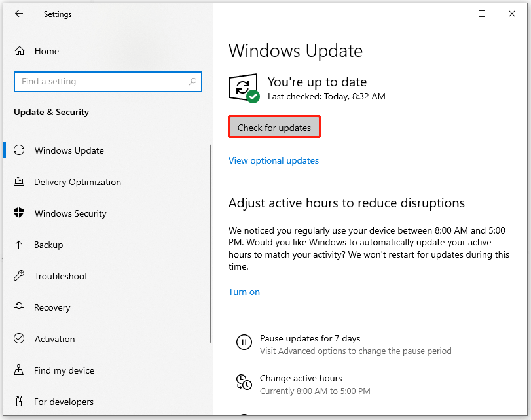
Task: Click the pause circle icon
Action: click(x=244, y=341)
